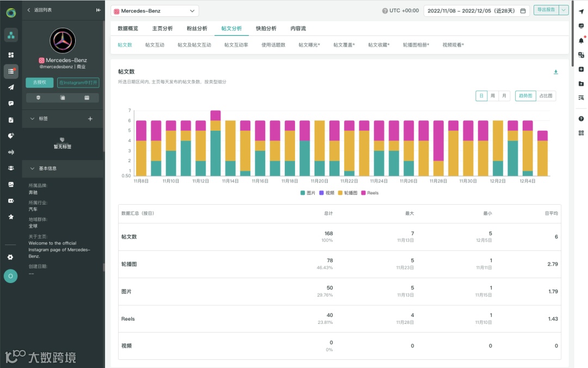588x368 pixels.
Task: Click the round user avatar at sidebar bottom
Action: (x=10, y=276)
